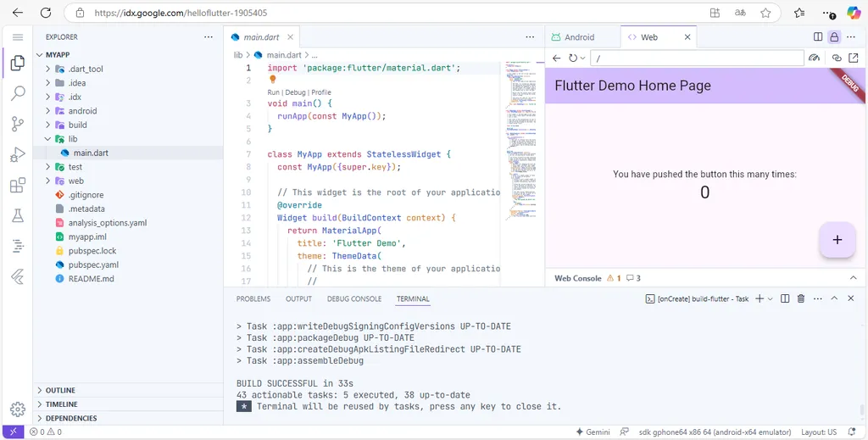This screenshot has height=440, width=868.
Task: Go back in the Web preview
Action: point(557,58)
